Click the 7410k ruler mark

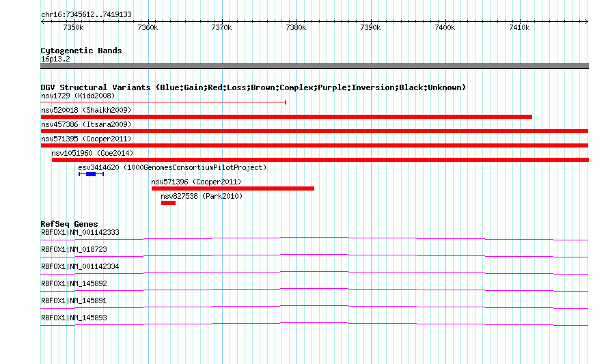point(519,27)
